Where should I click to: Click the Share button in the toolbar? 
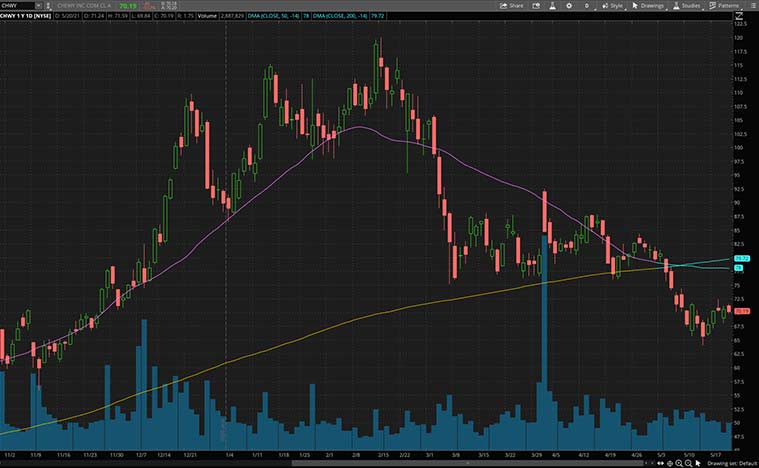[512, 5]
